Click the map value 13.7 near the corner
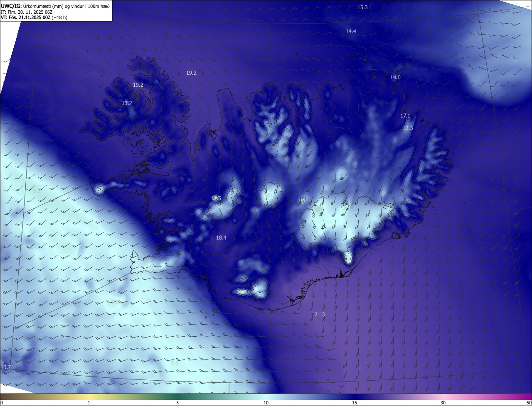Image resolution: width=532 pixels, height=406 pixels. pos(6,367)
